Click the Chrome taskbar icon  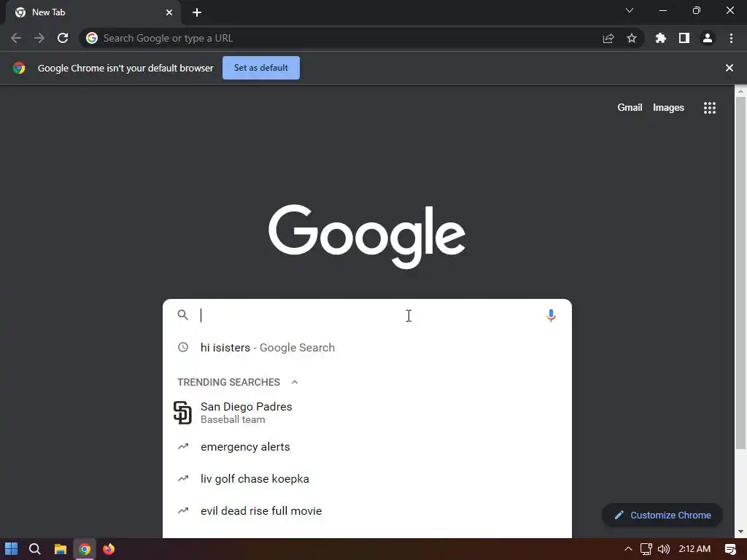(85, 549)
